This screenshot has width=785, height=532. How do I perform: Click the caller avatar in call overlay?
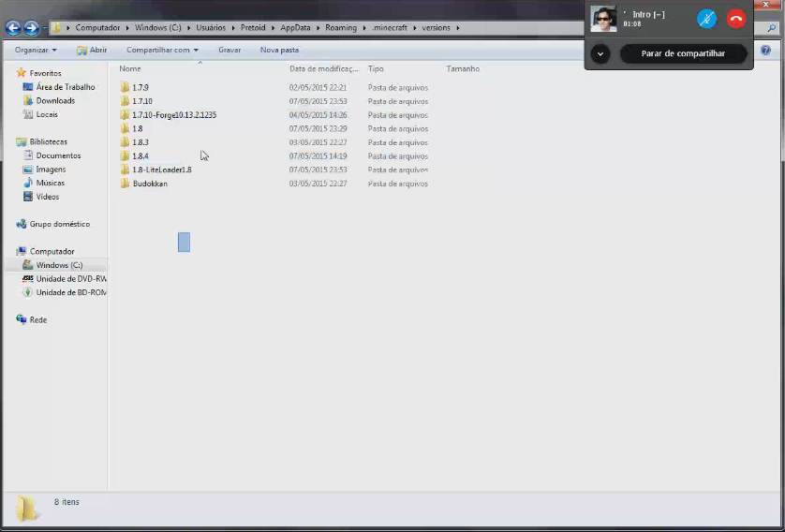tap(603, 19)
